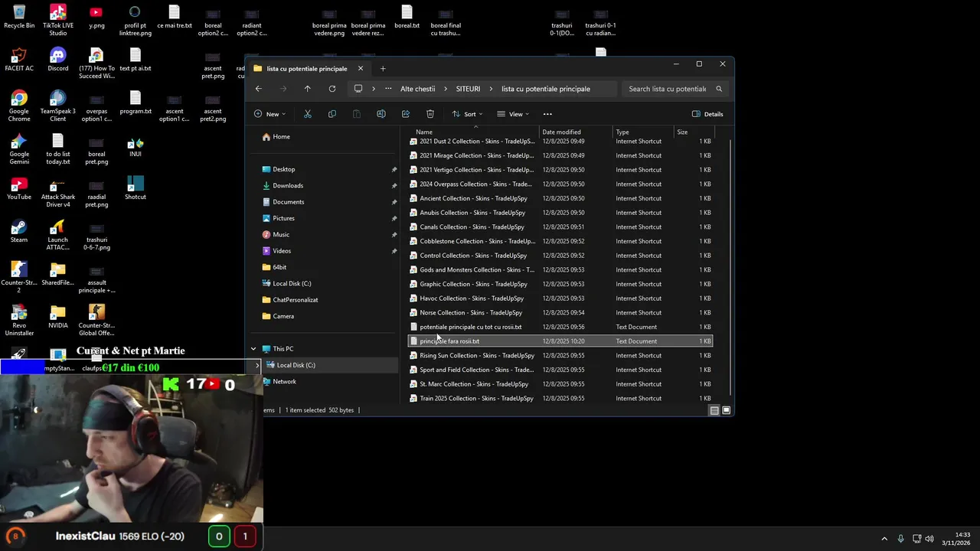Open the Discord desktop shortcut
The image size is (980, 551).
click(x=57, y=60)
